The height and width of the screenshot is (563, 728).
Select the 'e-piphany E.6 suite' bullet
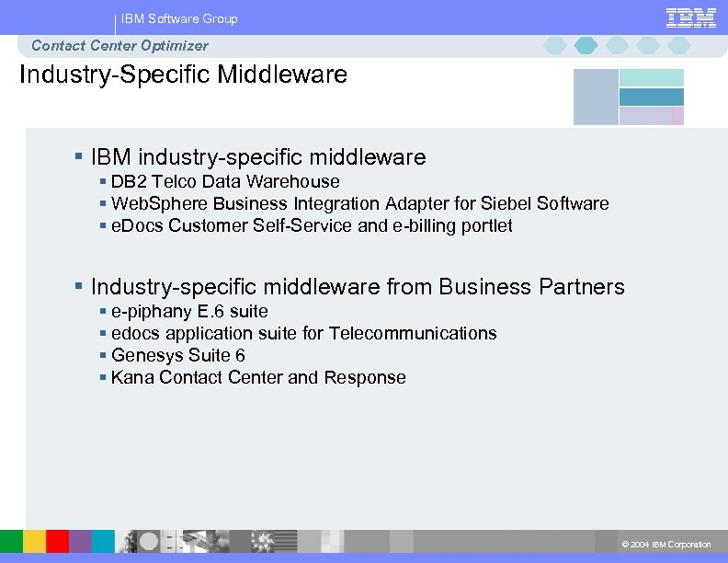(x=189, y=311)
